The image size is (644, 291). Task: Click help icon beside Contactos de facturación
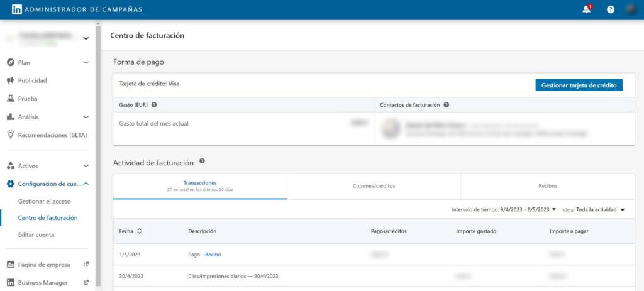click(x=446, y=105)
